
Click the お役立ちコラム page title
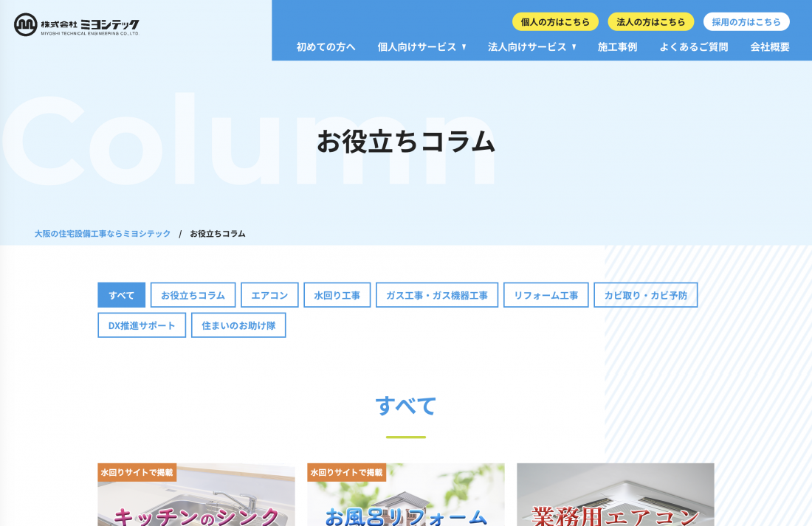(x=406, y=142)
